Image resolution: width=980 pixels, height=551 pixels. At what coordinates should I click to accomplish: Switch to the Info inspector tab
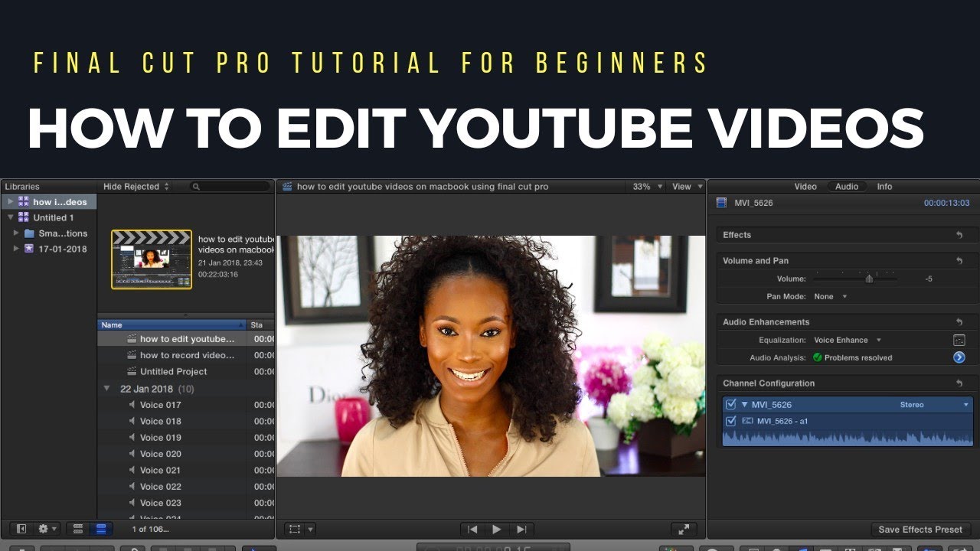[x=884, y=187]
